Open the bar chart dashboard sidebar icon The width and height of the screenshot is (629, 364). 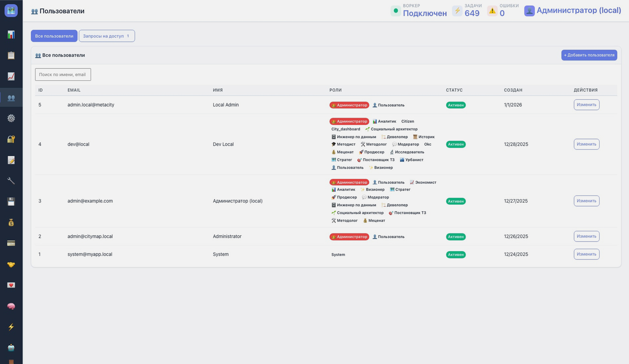(11, 35)
